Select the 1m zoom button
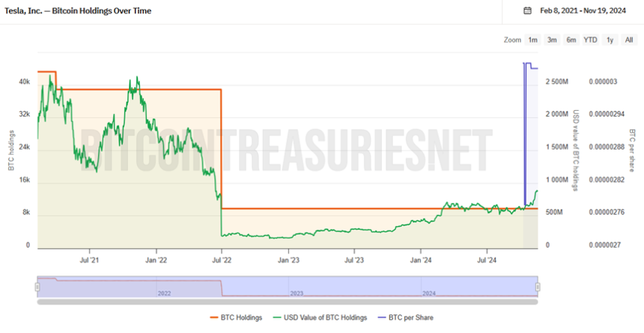644x333 pixels. click(532, 40)
